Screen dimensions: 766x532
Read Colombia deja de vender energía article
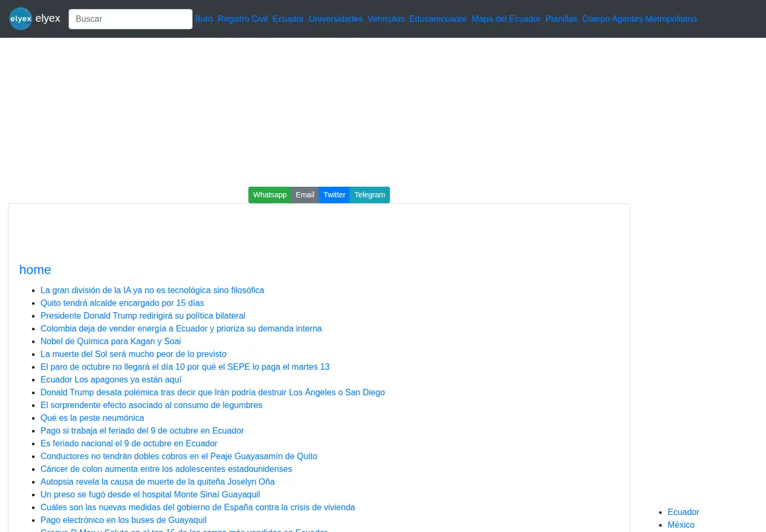point(181,328)
